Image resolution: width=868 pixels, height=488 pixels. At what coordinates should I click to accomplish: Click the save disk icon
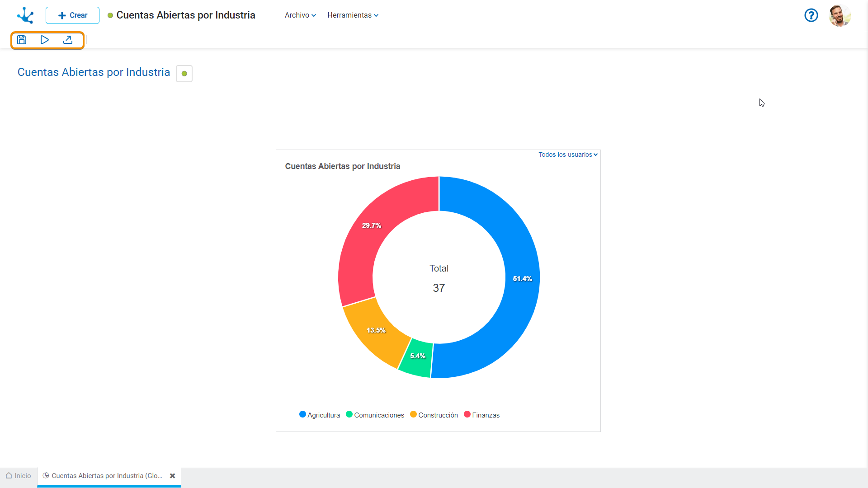tap(22, 40)
